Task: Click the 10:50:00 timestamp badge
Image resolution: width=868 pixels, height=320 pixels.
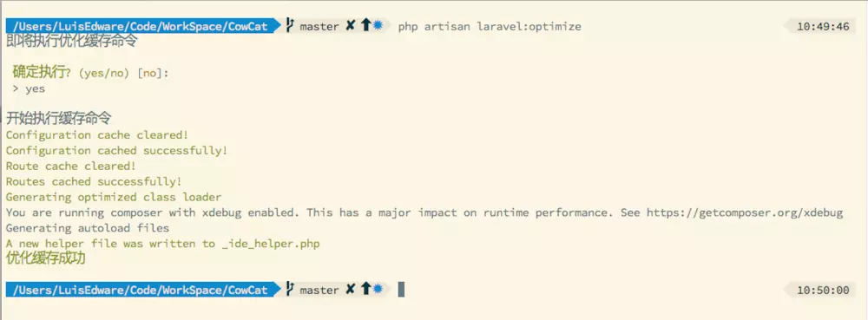Action: click(823, 290)
